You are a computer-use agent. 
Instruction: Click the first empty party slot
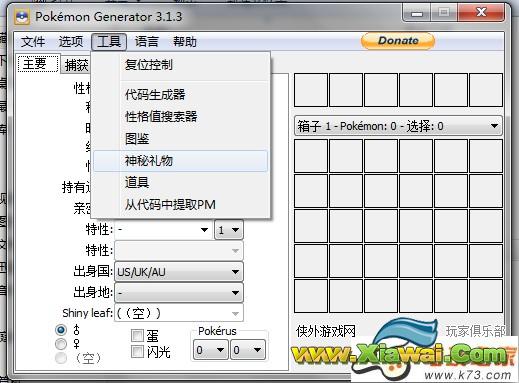(311, 90)
